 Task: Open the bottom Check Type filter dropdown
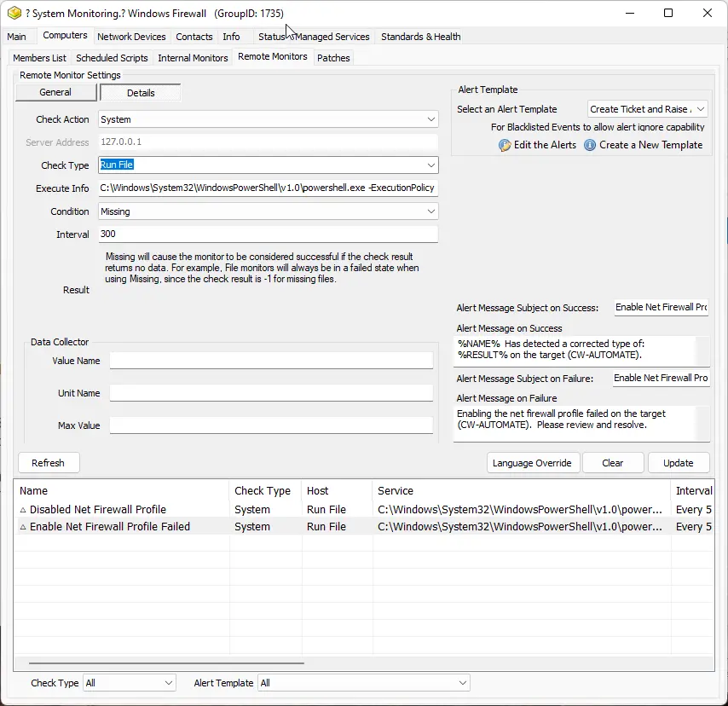[x=169, y=683]
